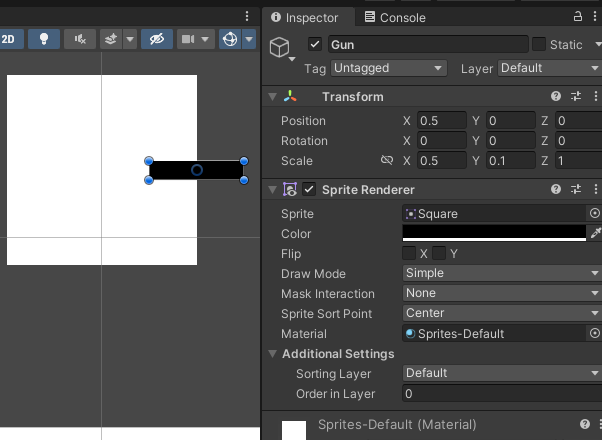Lock the Inspector panel
Screen dimensions: 602x440
point(578,17)
